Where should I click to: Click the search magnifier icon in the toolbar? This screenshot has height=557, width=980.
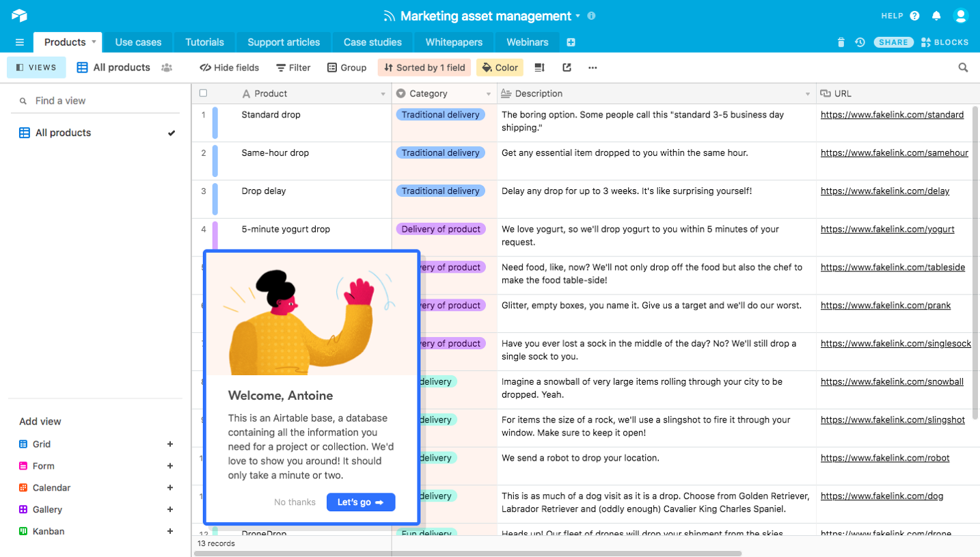point(963,68)
